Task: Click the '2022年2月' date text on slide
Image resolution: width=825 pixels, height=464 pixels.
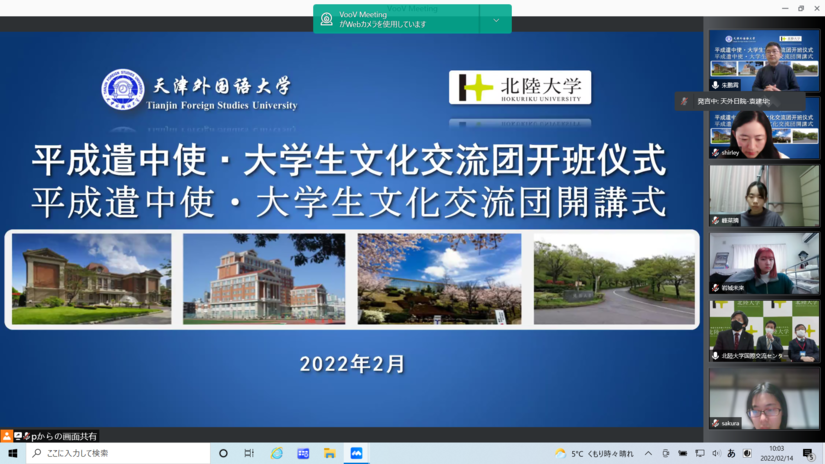Action: point(353,364)
